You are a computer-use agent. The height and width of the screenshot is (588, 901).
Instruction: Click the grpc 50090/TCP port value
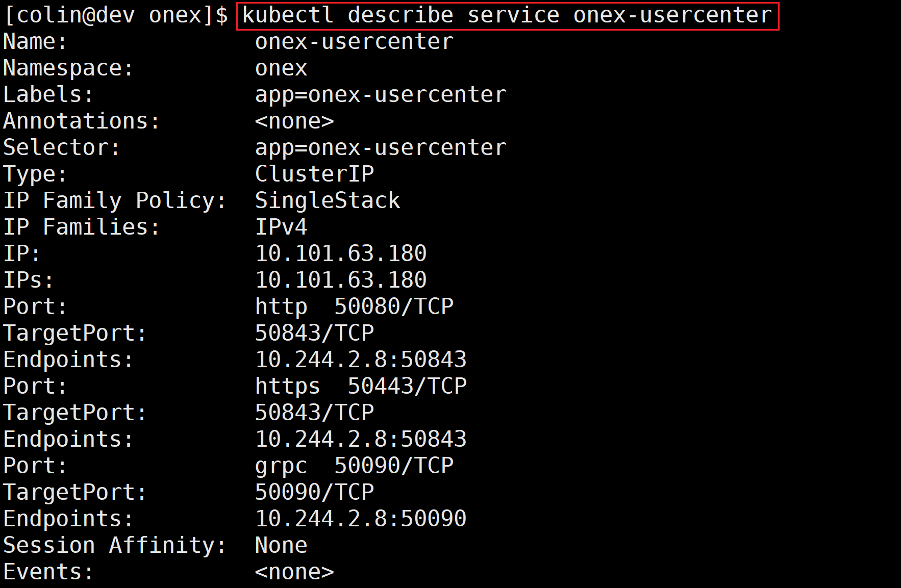point(354,466)
